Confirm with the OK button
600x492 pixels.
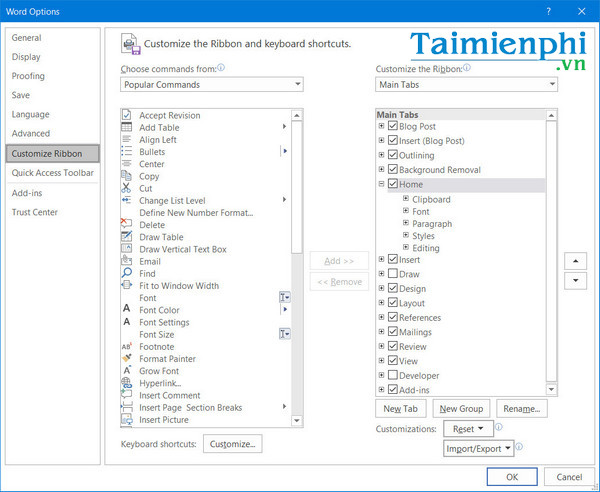pyautogui.click(x=512, y=477)
